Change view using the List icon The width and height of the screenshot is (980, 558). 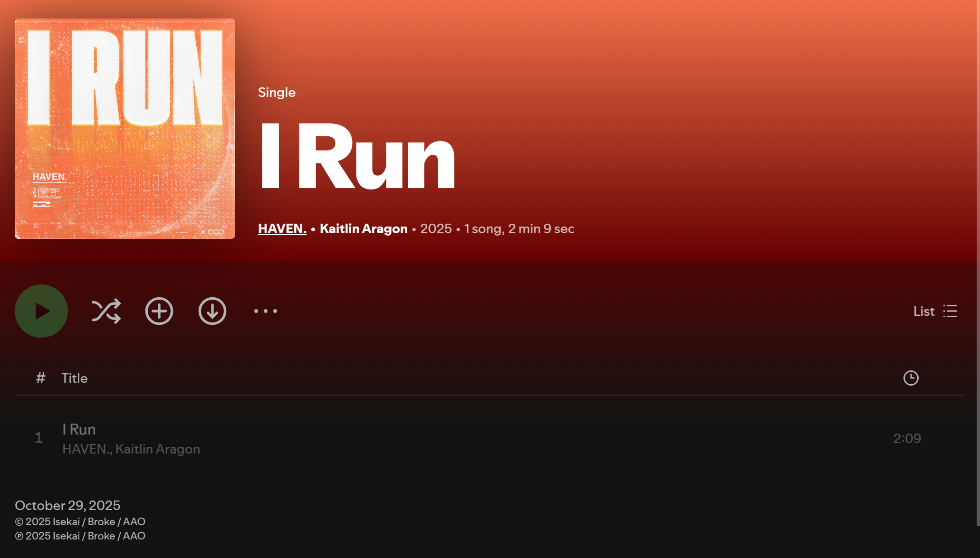click(950, 311)
